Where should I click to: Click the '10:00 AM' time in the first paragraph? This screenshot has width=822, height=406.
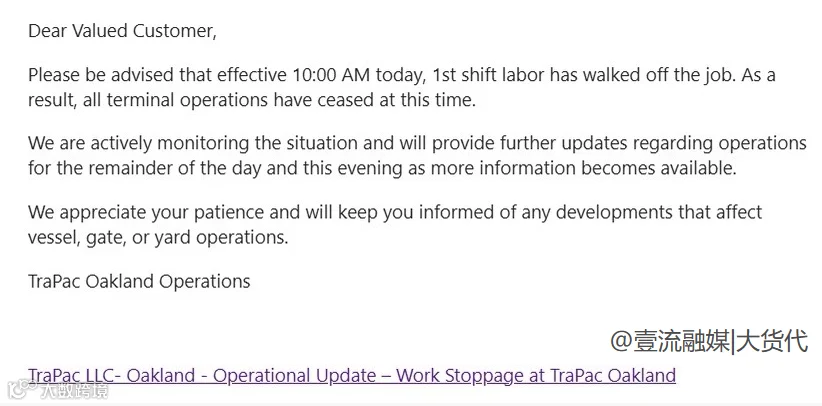coord(329,75)
